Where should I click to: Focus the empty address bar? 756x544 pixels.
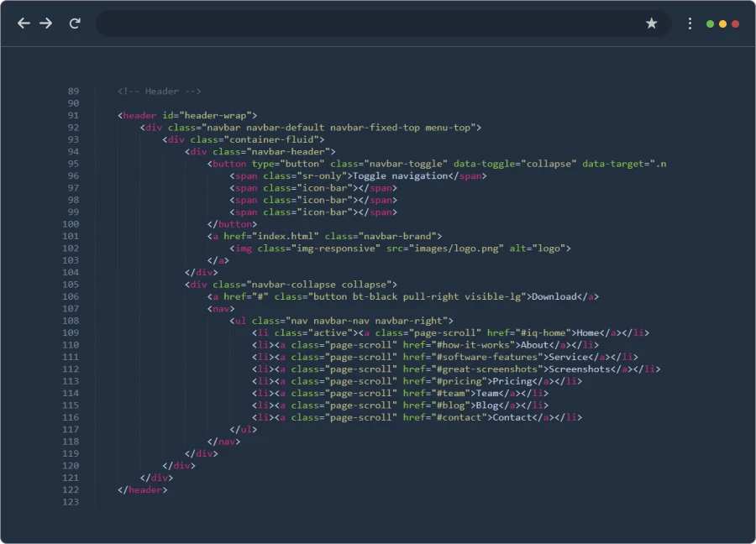point(370,24)
